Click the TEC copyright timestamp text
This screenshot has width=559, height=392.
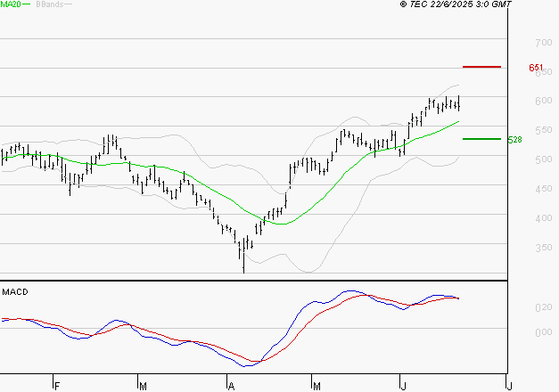(456, 4)
